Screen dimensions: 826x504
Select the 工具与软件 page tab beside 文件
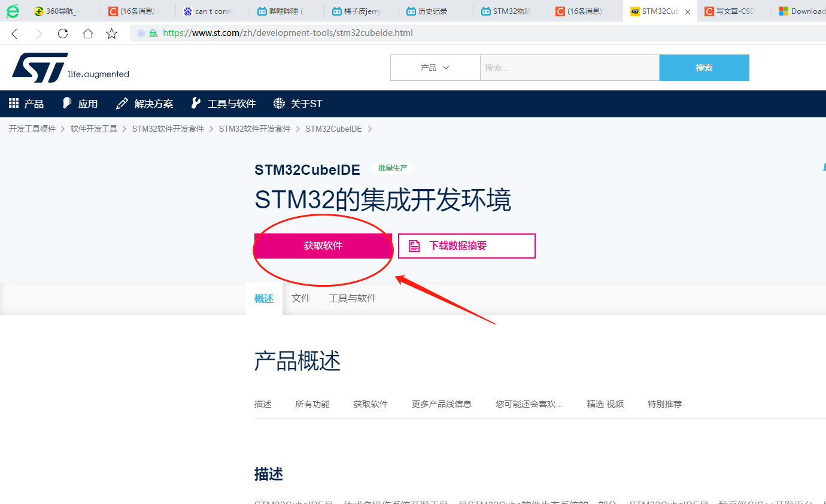[353, 298]
